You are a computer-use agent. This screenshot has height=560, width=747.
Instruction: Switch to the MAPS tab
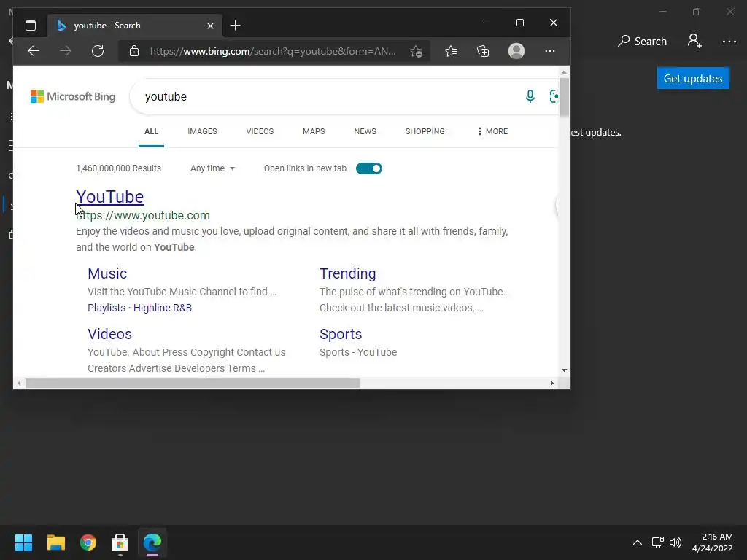point(314,131)
